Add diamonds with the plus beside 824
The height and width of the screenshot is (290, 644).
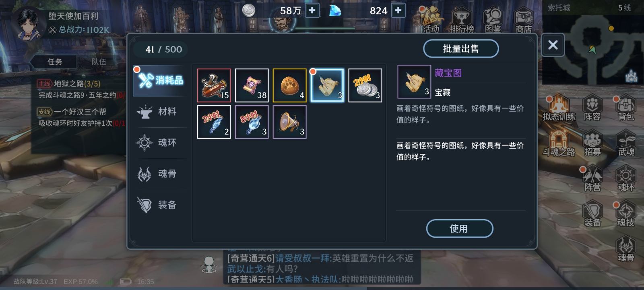(398, 10)
